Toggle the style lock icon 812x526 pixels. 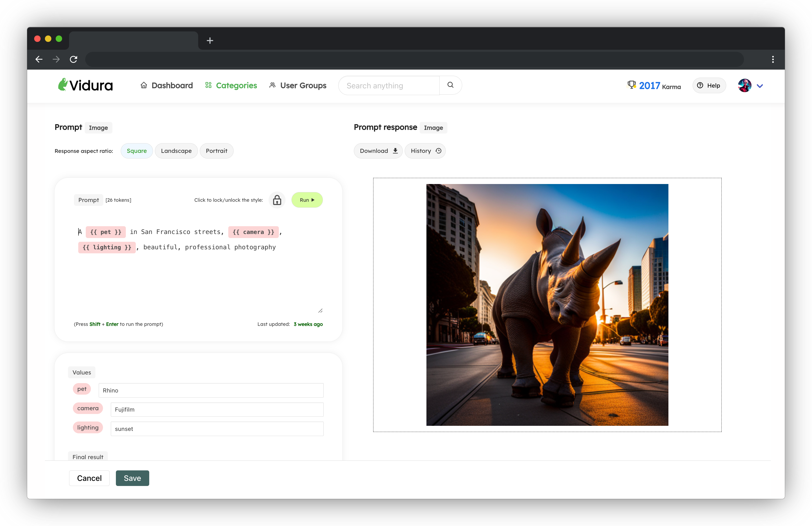277,200
